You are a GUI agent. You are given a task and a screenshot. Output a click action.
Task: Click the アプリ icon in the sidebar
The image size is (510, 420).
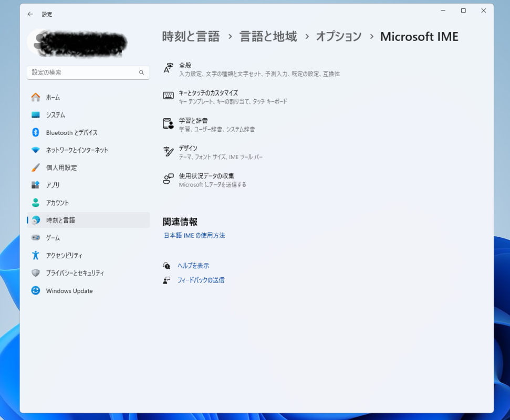point(35,185)
